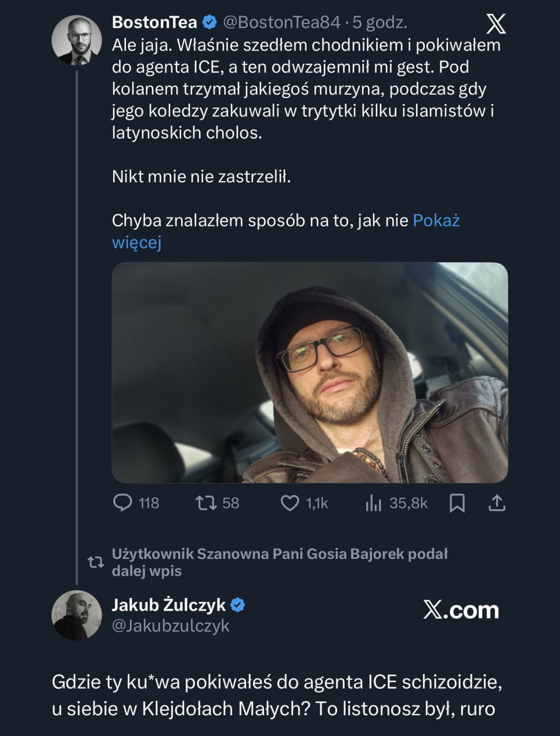Viewport: 560px width, 736px height.
Task: Like the post with the heart icon
Action: tap(290, 503)
